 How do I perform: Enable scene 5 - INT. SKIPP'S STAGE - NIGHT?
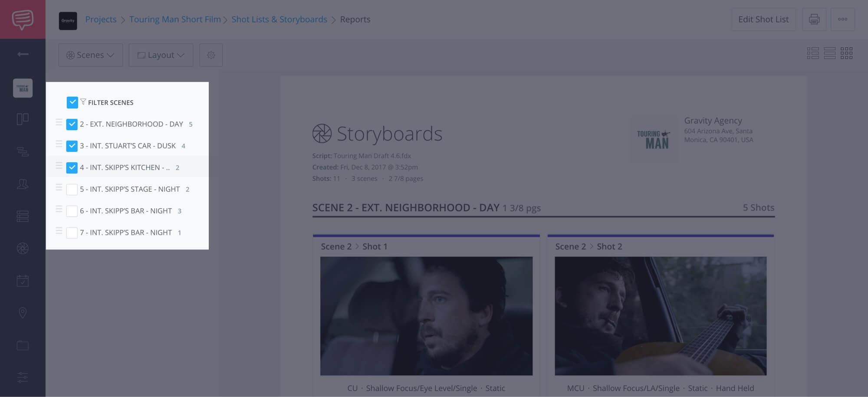pyautogui.click(x=72, y=189)
